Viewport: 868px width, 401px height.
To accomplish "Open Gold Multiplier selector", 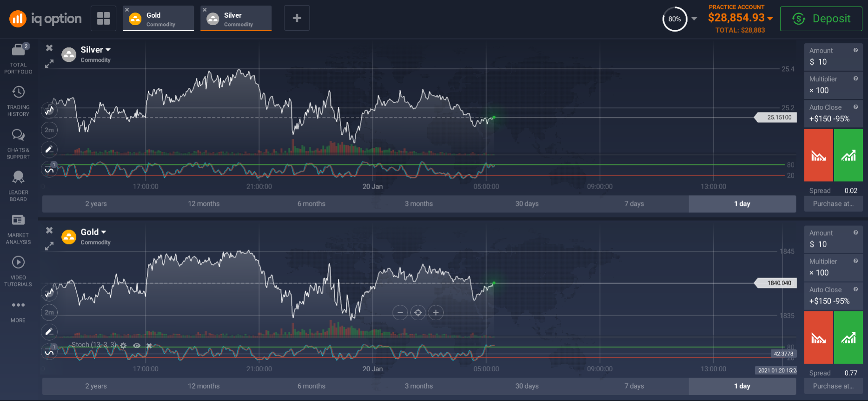I will (x=834, y=268).
